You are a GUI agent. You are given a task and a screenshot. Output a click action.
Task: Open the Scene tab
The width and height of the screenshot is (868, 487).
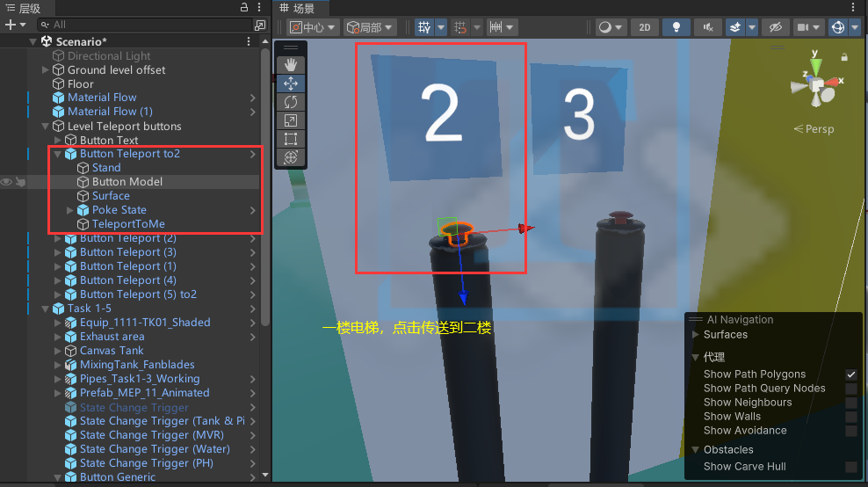tap(297, 8)
